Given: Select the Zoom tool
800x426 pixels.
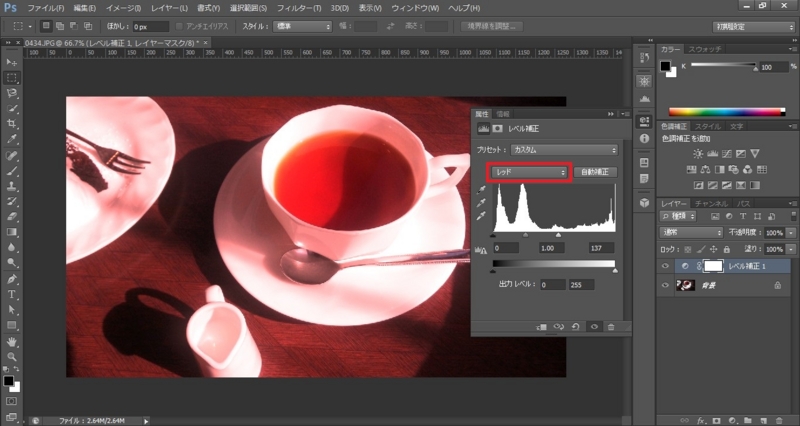Looking at the screenshot, I should point(11,357).
